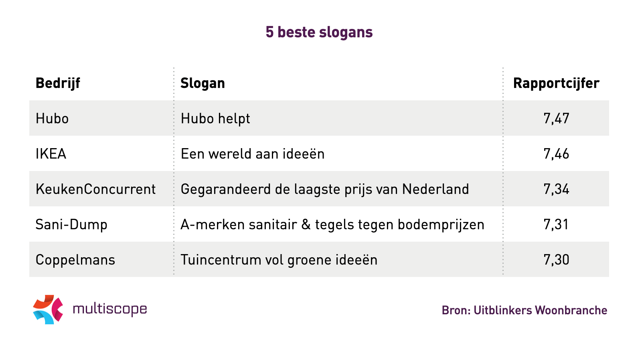
Task: Select the 7,30 rating value
Action: 556,260
